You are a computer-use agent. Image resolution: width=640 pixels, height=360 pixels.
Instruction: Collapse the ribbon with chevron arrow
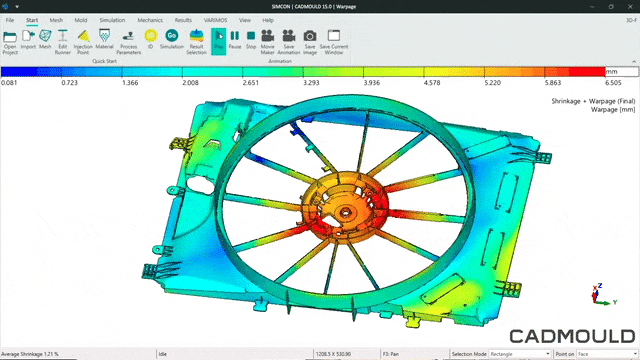634,62
